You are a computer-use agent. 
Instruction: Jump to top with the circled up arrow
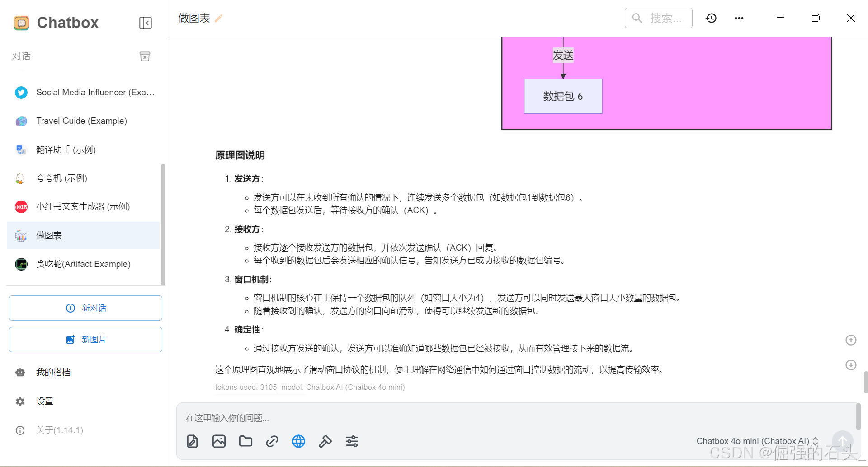(851, 340)
